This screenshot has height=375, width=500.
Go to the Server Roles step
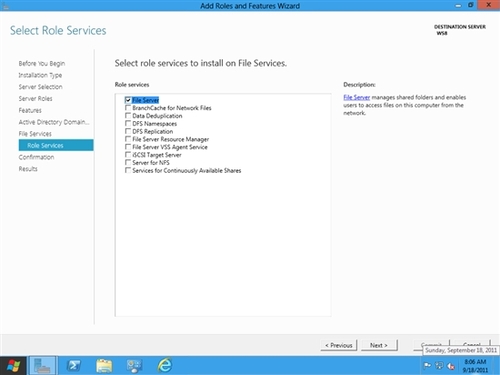[35, 99]
